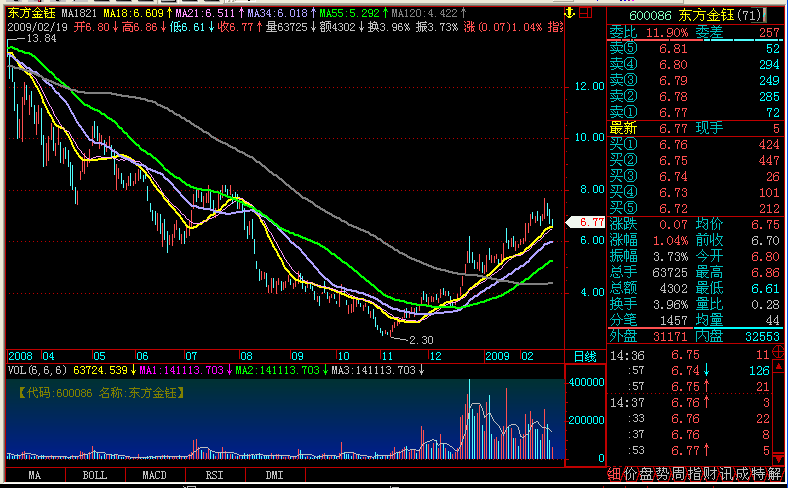Image resolution: width=788 pixels, height=488 pixels.
Task: Select the 细 (detail) tab
Action: (x=615, y=474)
